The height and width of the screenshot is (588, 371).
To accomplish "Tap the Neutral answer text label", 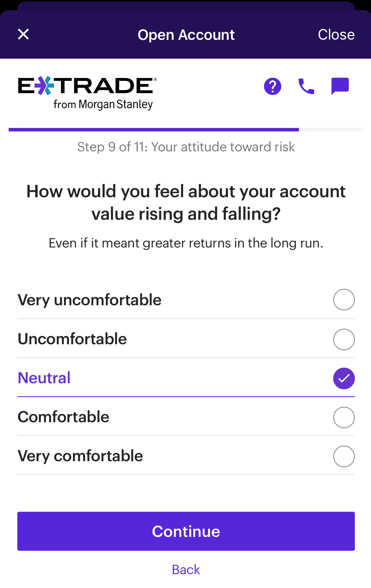I will tap(44, 377).
